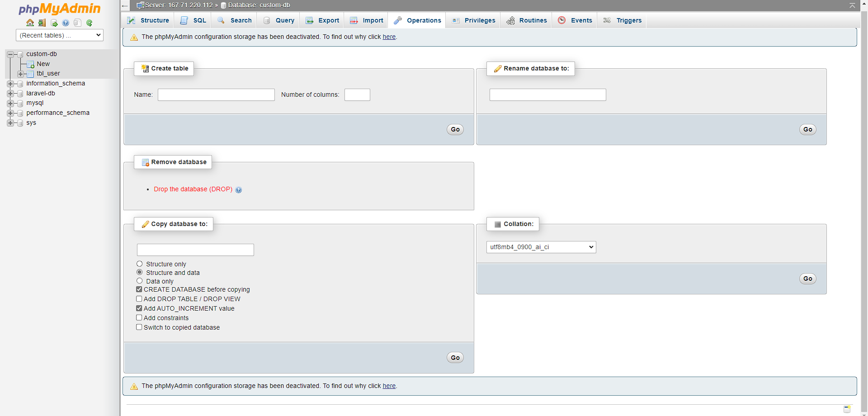Open phpMyAdmin documentation help icon

click(x=66, y=23)
